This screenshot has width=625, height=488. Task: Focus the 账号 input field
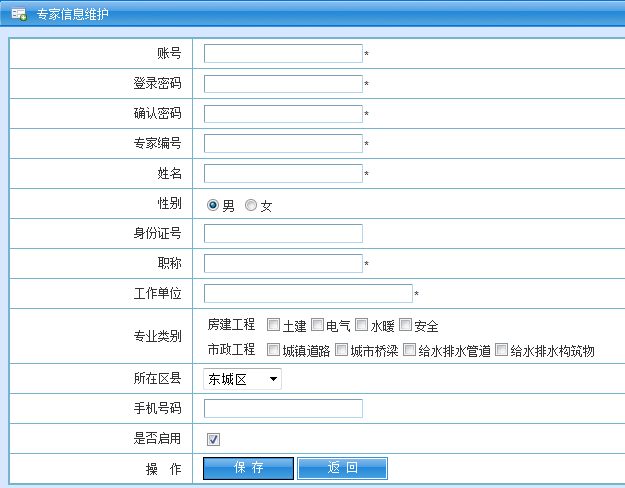[283, 54]
